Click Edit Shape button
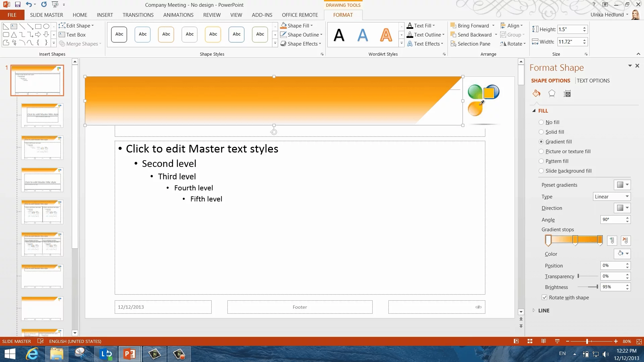The height and width of the screenshot is (362, 644). 76,26
